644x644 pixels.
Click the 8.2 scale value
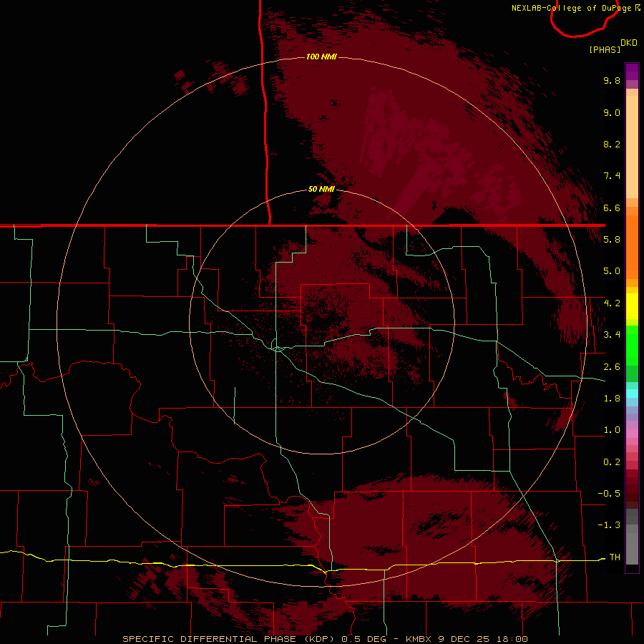tap(612, 144)
